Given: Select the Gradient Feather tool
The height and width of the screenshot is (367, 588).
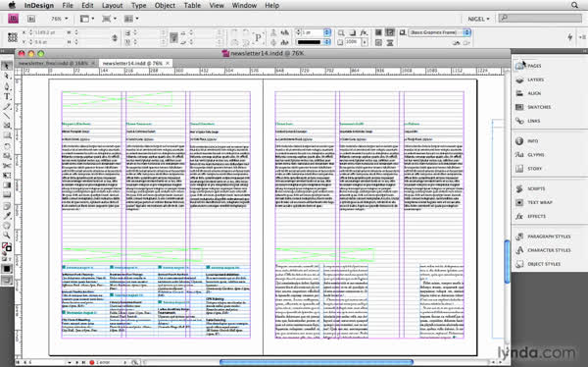Looking at the screenshot, I should [x=7, y=195].
